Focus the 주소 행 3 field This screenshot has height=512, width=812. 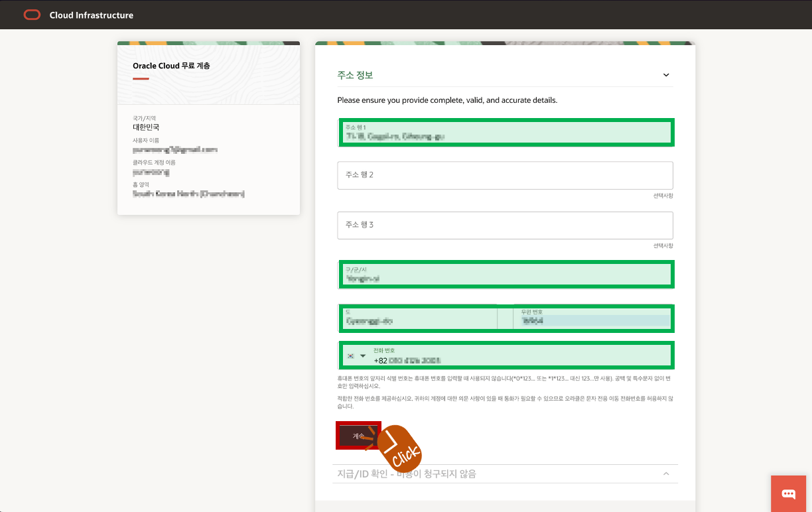coord(506,225)
